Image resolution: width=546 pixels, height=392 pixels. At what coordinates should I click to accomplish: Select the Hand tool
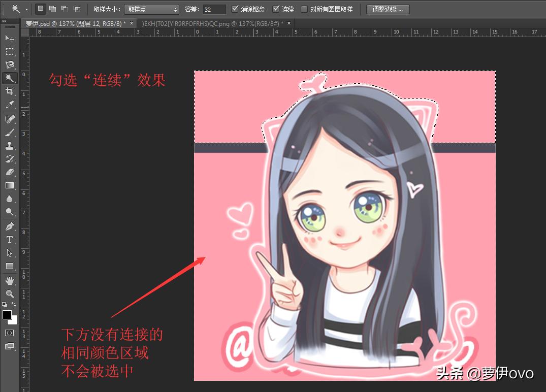click(x=9, y=280)
